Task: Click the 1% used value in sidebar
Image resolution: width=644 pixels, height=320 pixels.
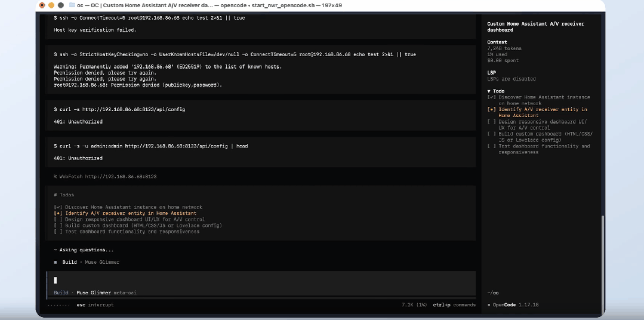Action: [497, 54]
